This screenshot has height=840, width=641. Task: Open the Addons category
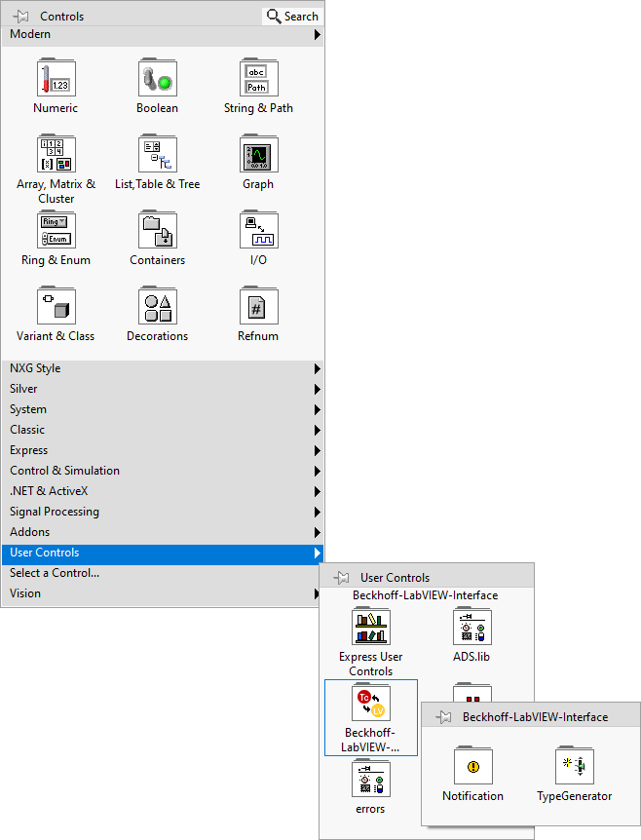pyautogui.click(x=163, y=532)
